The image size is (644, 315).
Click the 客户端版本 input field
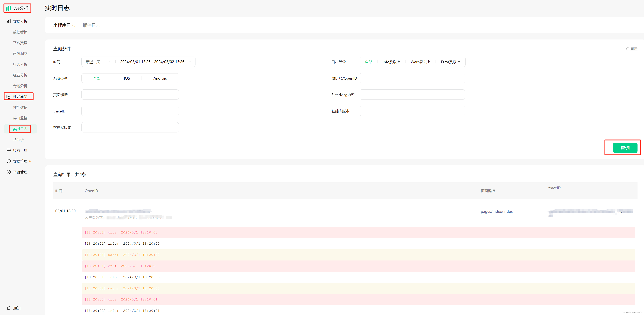tap(130, 127)
